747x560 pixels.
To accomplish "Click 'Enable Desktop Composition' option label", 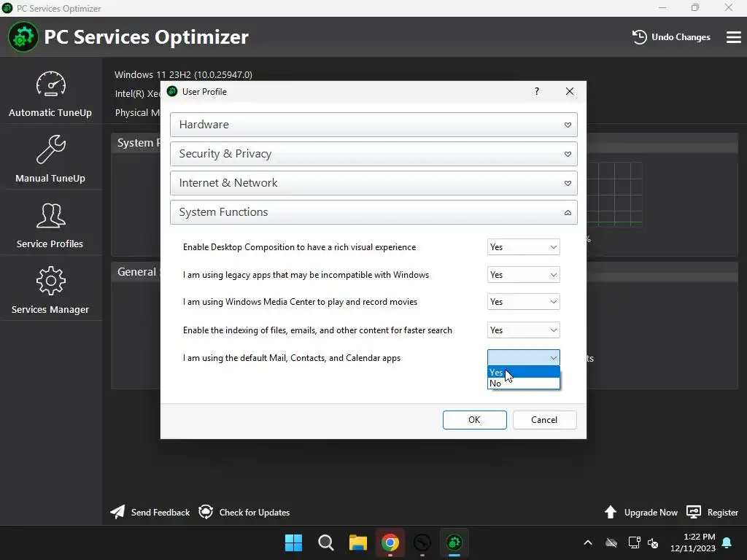I will (299, 247).
